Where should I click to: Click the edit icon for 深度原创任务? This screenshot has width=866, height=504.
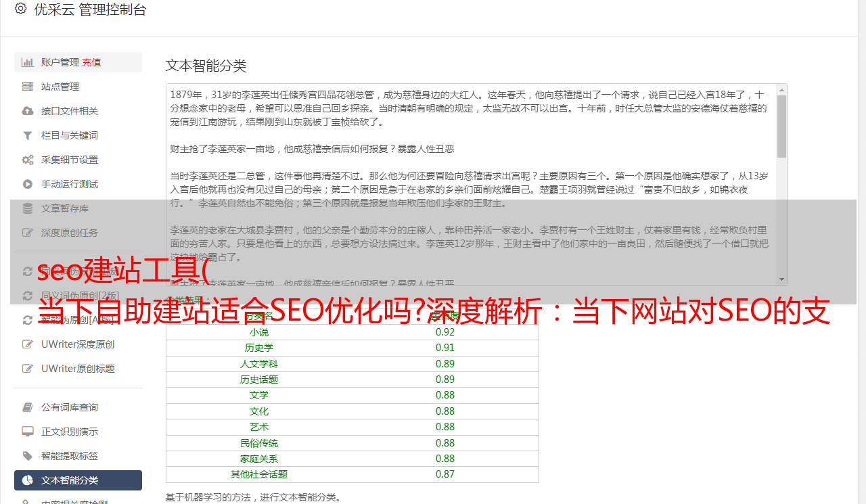pos(28,233)
